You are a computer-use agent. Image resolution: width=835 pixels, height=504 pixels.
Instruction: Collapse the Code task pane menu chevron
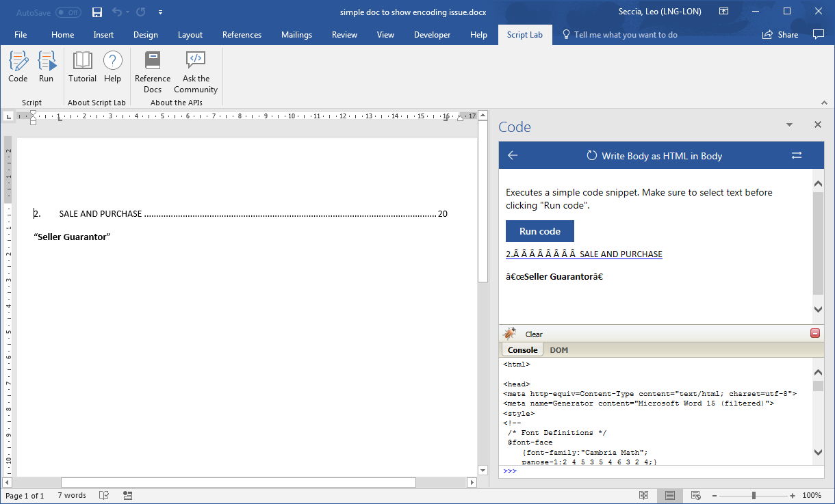(x=789, y=124)
